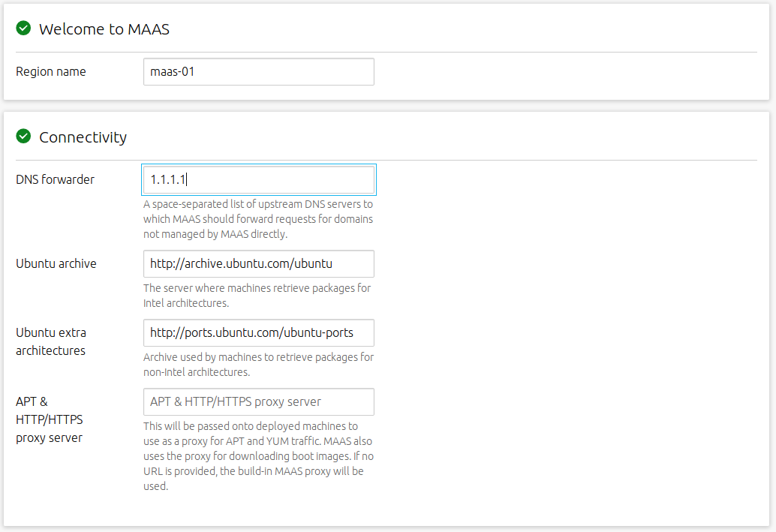Click the Ubuntu extra architectures field
This screenshot has width=776, height=532.
click(258, 332)
